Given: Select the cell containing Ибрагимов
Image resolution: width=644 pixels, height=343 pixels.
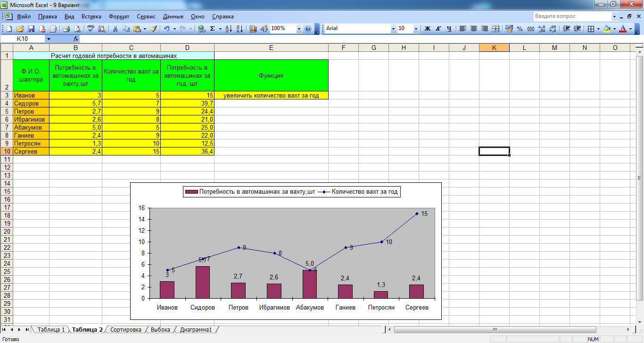Looking at the screenshot, I should coord(31,120).
